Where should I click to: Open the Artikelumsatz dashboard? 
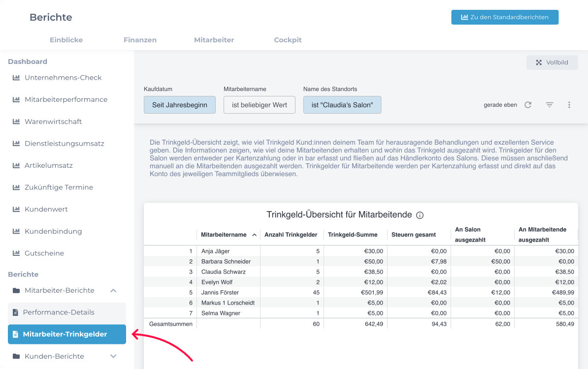pos(49,165)
